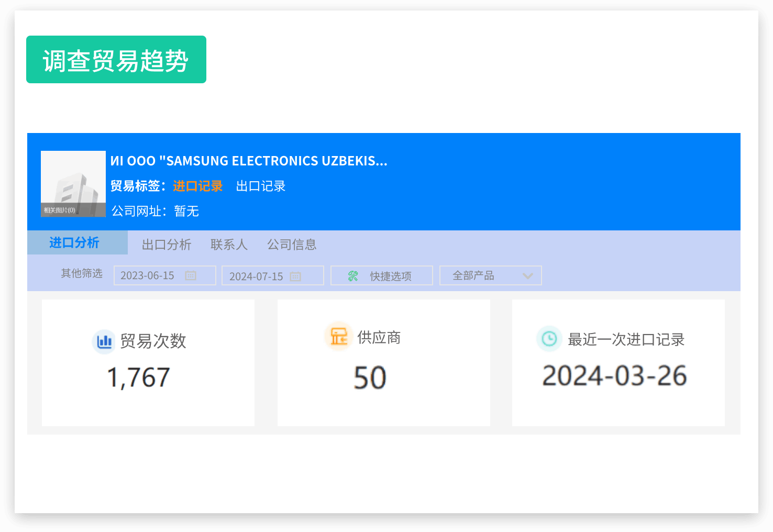Click the bar chart icon next to 贸易次数
773x532 pixels.
(x=104, y=341)
